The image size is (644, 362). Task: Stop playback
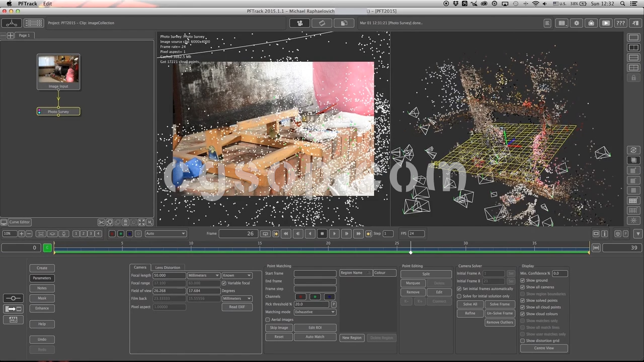pos(322,234)
